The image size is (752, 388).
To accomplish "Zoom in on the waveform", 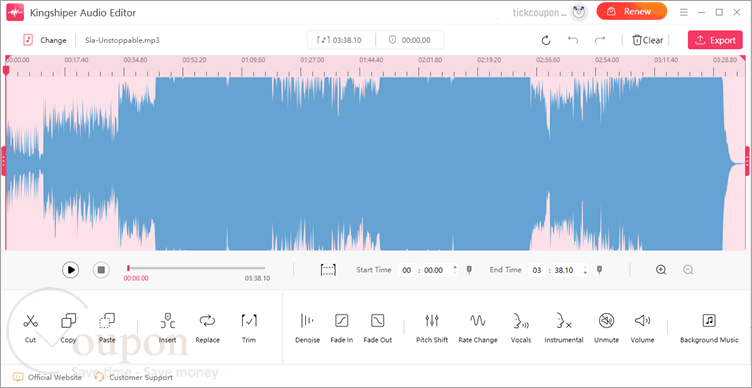I will pos(661,270).
